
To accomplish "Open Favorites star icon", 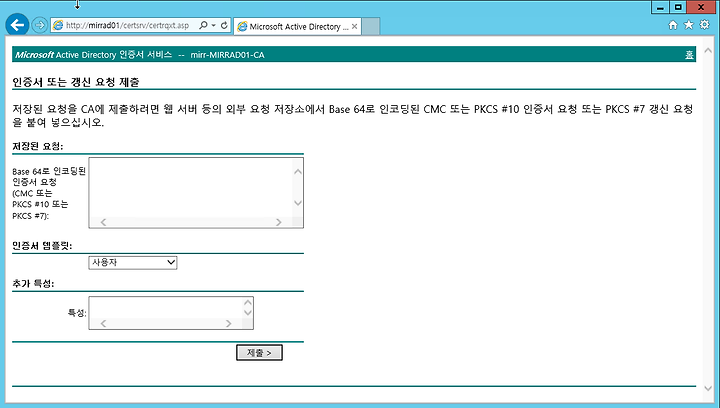I will tap(688, 25).
